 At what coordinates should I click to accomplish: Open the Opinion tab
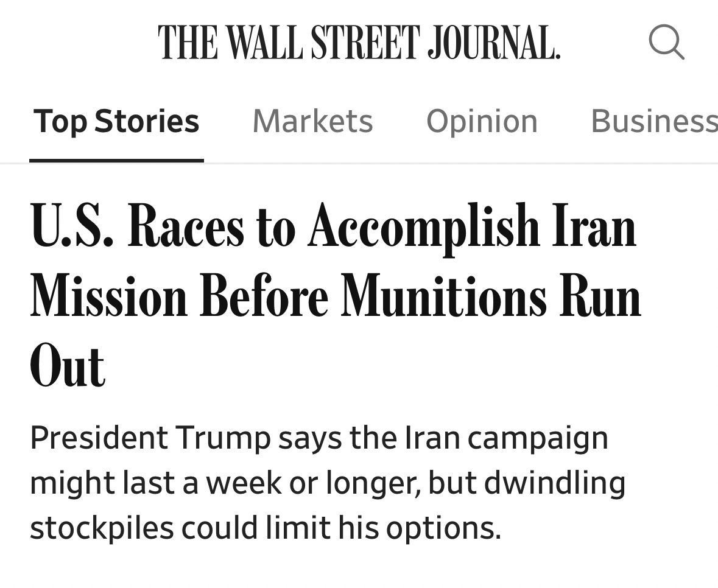click(482, 121)
